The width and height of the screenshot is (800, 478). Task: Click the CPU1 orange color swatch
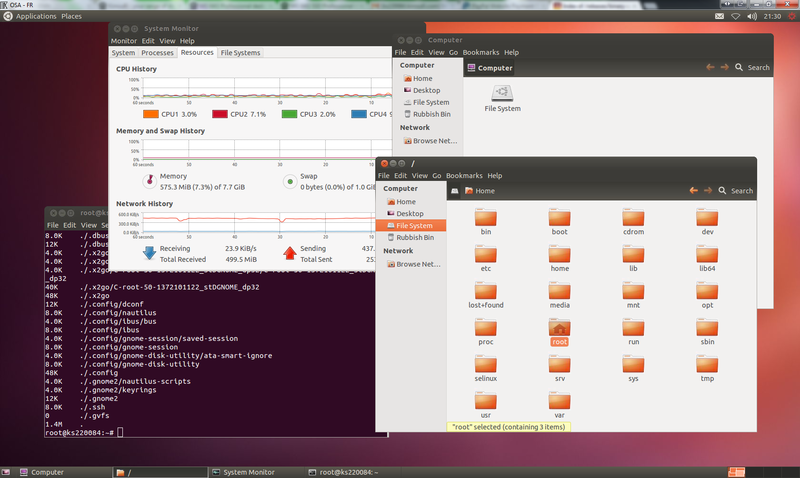[x=151, y=114]
